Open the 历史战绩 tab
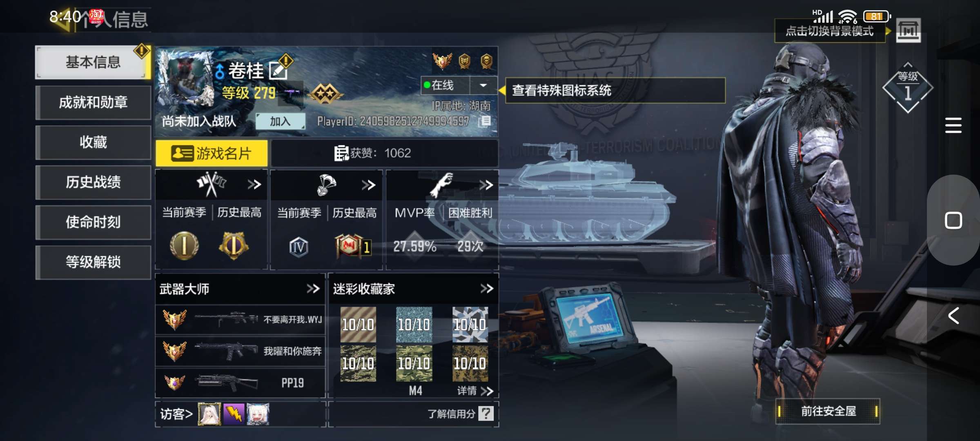Image resolution: width=980 pixels, height=441 pixels. (x=93, y=182)
